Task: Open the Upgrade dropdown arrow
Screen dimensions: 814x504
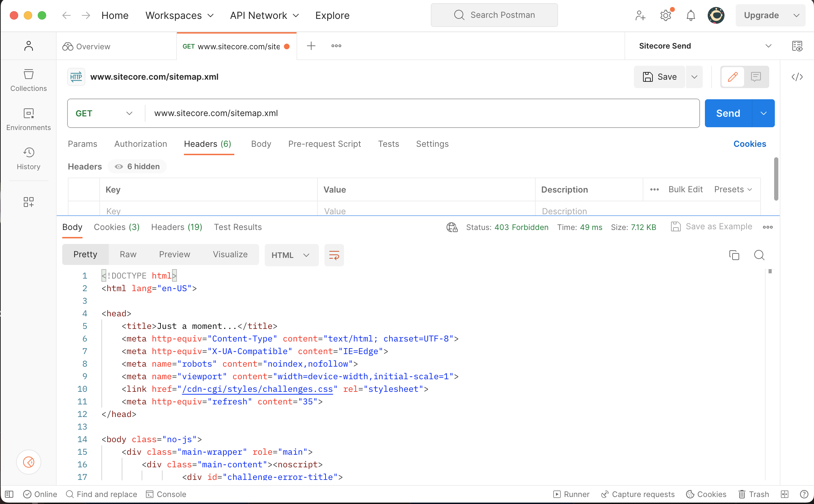Action: pos(797,15)
